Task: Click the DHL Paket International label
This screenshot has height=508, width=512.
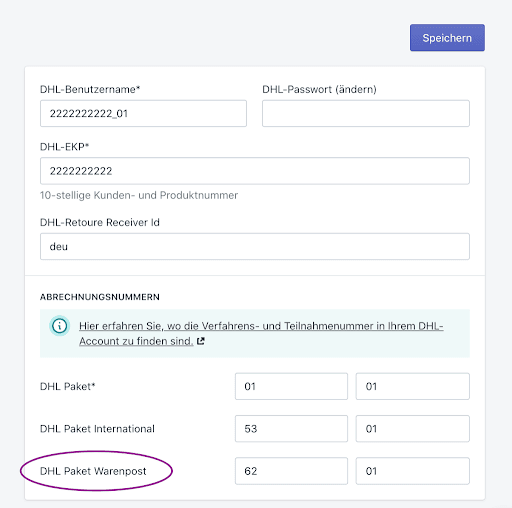Action: (x=97, y=429)
